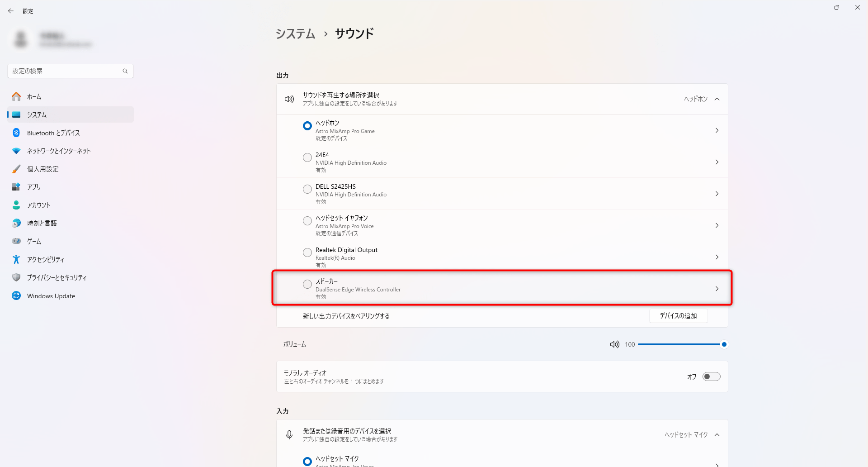This screenshot has width=868, height=467.
Task: Go to 時刻と言語 in sidebar
Action: (x=42, y=223)
